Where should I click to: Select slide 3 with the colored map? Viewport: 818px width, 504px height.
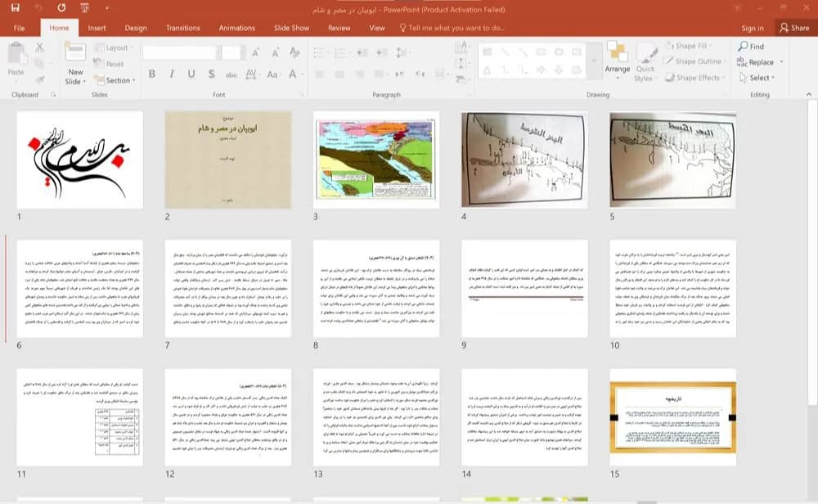point(376,160)
